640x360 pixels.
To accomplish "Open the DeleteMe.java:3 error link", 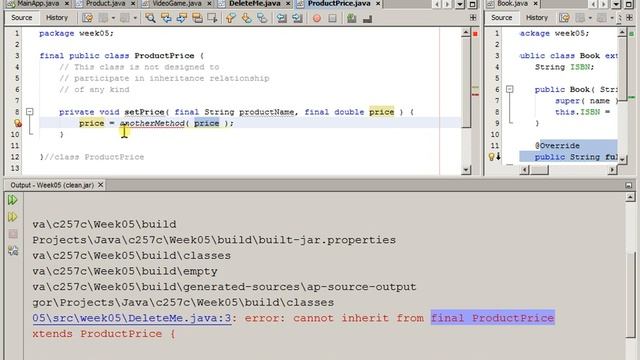I will click(x=132, y=318).
